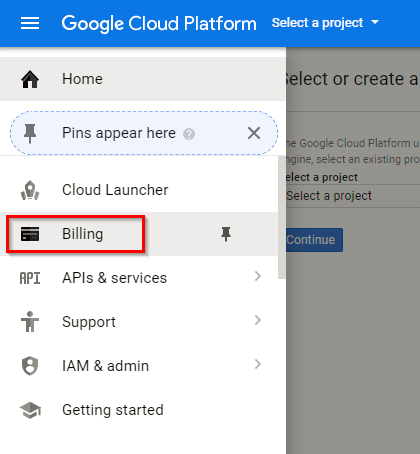Expand the IAM & admin submenu chevron

pyautogui.click(x=258, y=364)
